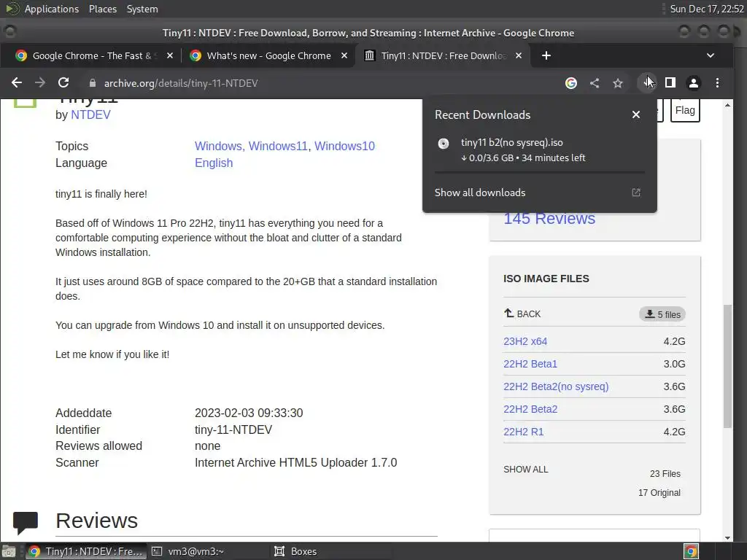Download the 22H2 Beta1 ISO

coord(530,364)
